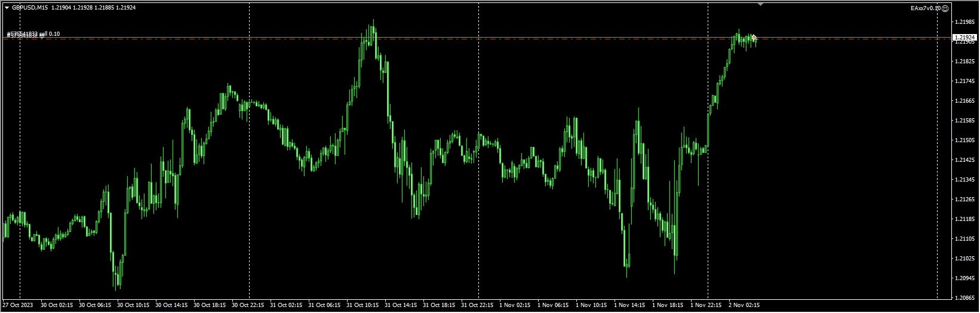Image resolution: width=980 pixels, height=313 pixels.
Task: Click the 1.21665 price scale label
Action: click(x=964, y=101)
